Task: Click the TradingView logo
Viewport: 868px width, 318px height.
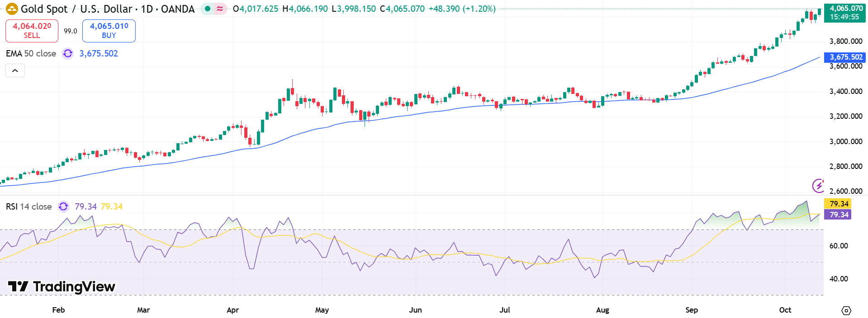Action: click(x=62, y=286)
